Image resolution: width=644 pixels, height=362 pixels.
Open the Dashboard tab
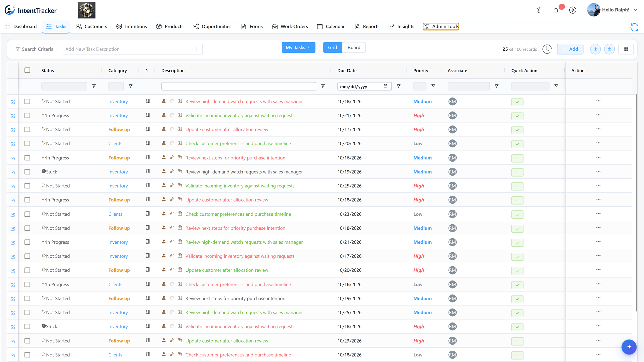click(x=21, y=27)
